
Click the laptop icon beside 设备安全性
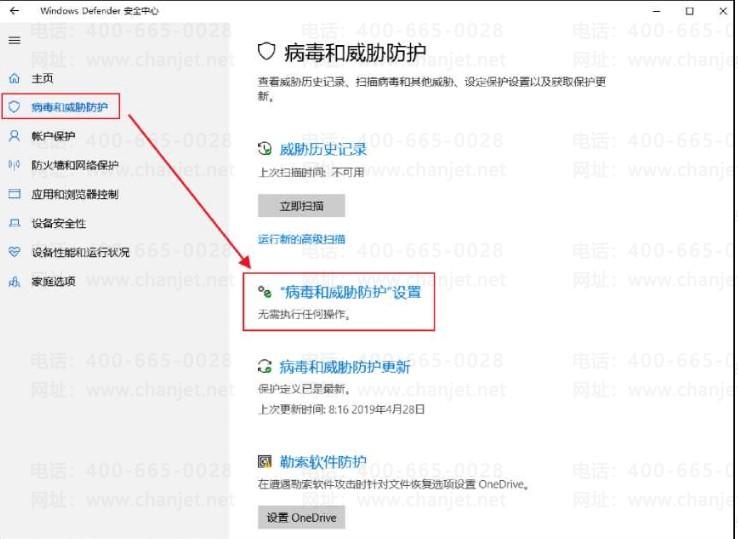click(x=15, y=223)
